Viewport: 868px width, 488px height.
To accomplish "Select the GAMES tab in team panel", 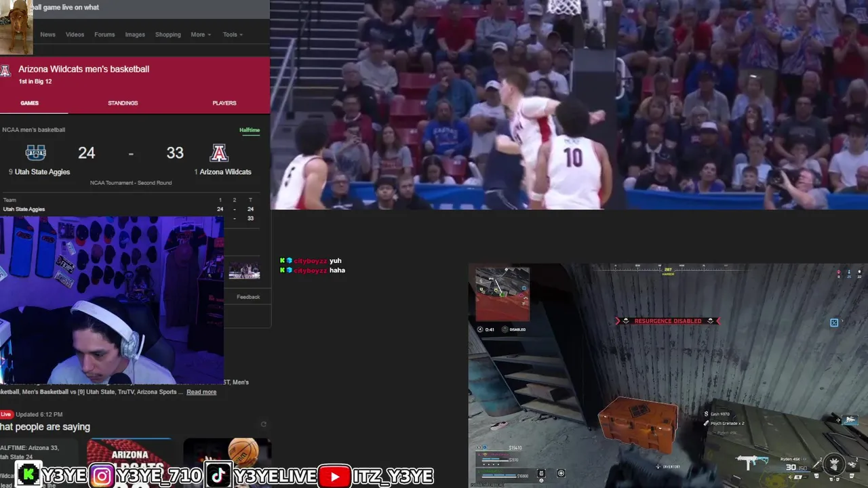I will click(x=29, y=103).
